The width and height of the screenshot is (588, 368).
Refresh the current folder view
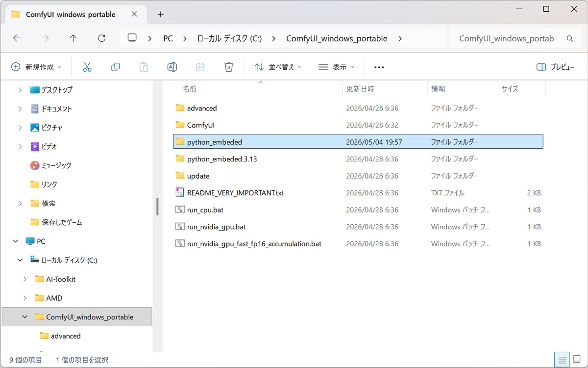(x=102, y=38)
